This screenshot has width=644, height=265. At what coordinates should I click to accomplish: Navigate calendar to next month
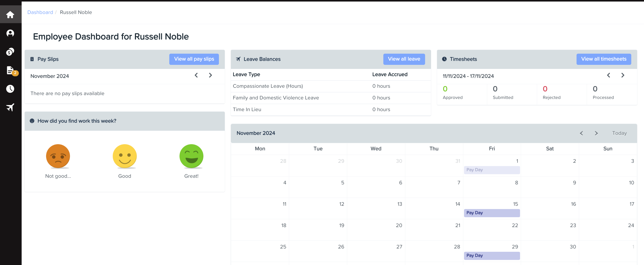(596, 133)
